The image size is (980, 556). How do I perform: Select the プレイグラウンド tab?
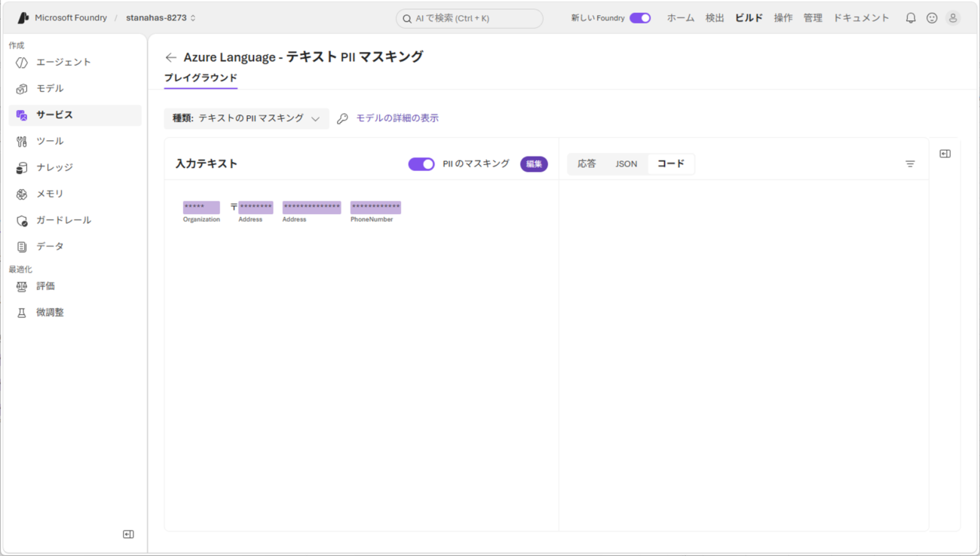point(201,78)
